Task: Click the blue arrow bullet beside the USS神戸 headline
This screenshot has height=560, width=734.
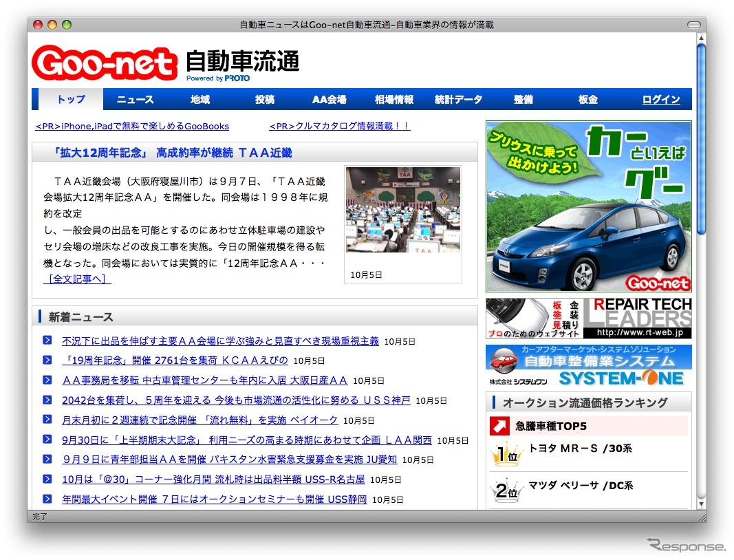Action: (47, 400)
